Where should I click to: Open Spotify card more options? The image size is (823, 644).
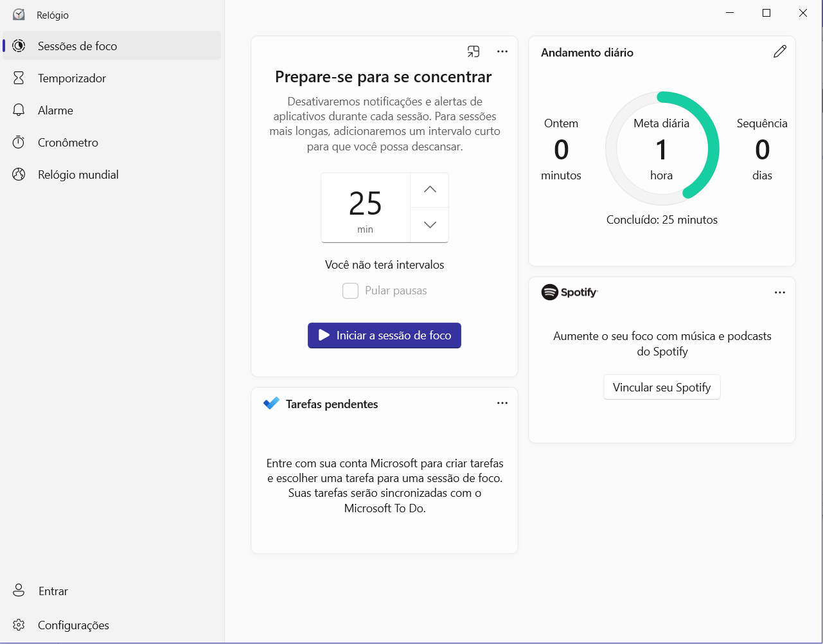coord(780,292)
